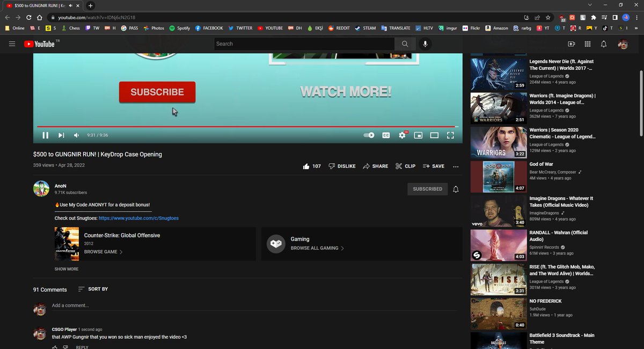644x349 pixels.
Task: Open the YouTube guide hamburger menu
Action: 12,44
